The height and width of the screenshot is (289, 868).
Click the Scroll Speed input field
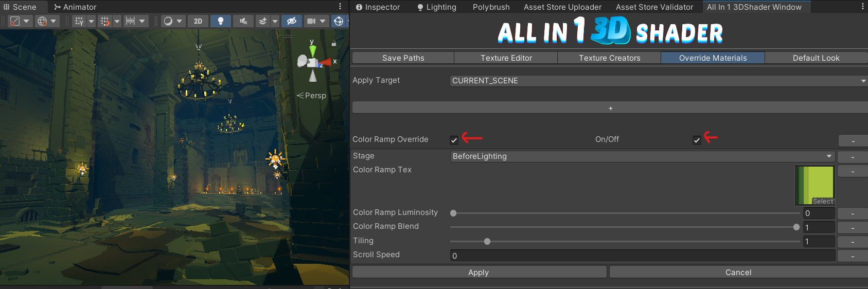(x=642, y=256)
